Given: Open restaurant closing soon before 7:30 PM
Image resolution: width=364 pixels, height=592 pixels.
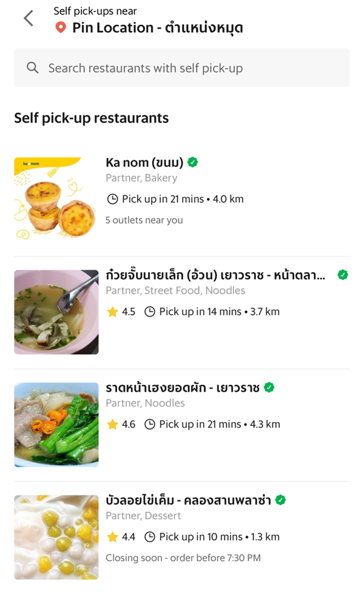Looking at the screenshot, I should click(182, 537).
